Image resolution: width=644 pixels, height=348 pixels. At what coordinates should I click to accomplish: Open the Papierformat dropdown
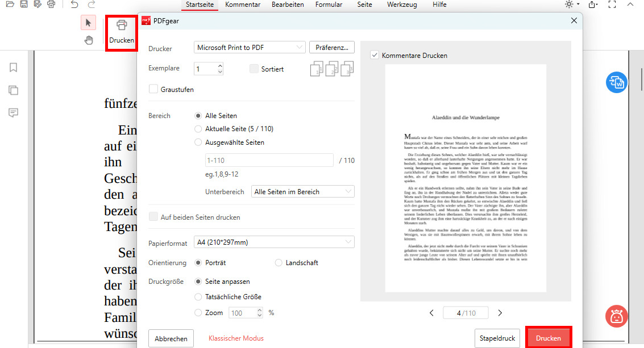point(274,242)
